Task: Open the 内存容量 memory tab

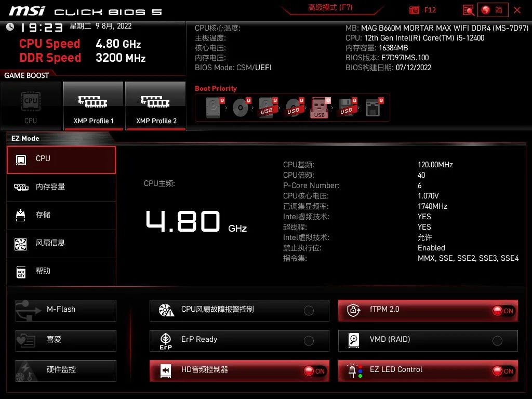Action: click(61, 188)
